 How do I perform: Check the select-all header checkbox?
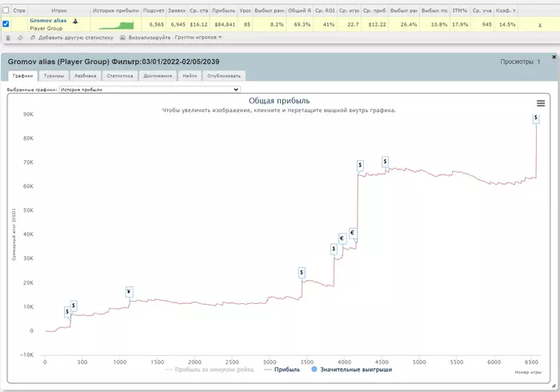6,10
